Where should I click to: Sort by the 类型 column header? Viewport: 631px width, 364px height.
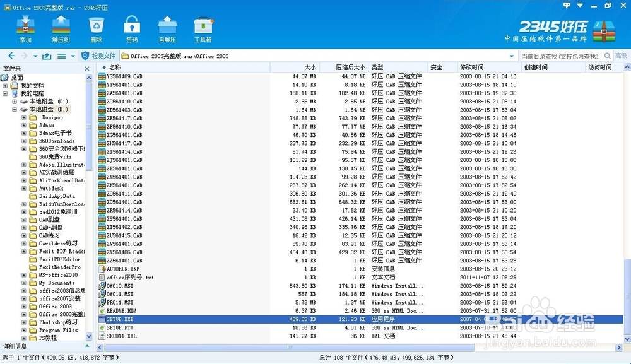tap(398, 67)
